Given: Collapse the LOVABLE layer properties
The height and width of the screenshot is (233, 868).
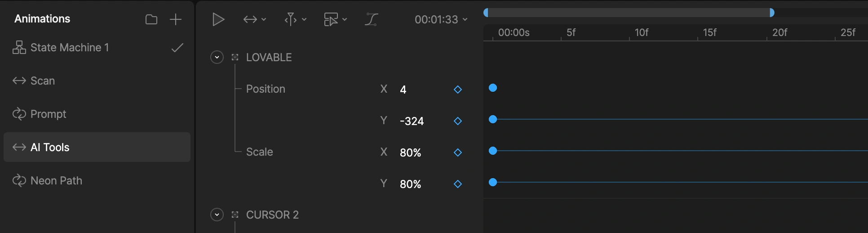Looking at the screenshot, I should (217, 57).
